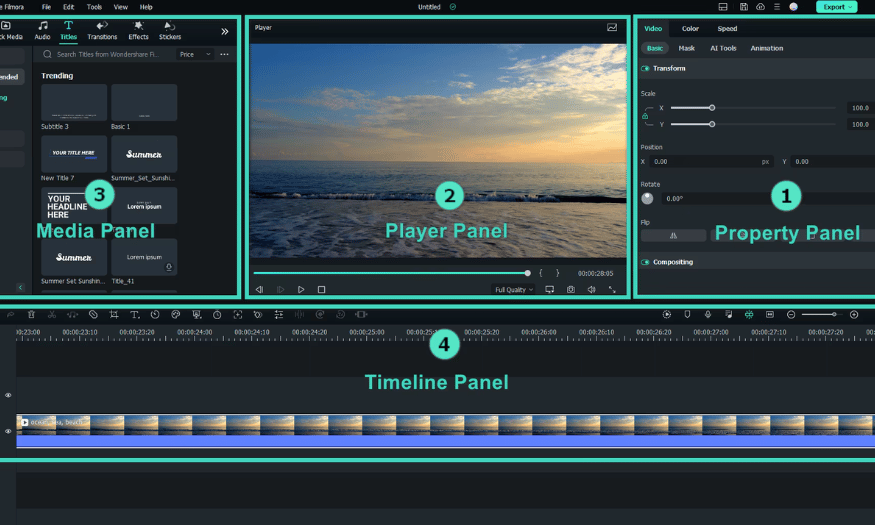
Task: Open the Full Quality dropdown
Action: point(513,290)
